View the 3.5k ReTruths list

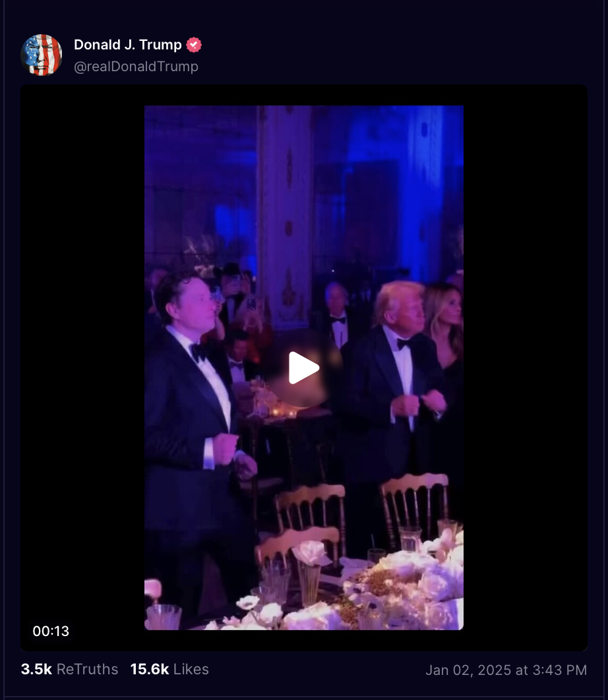(x=69, y=669)
